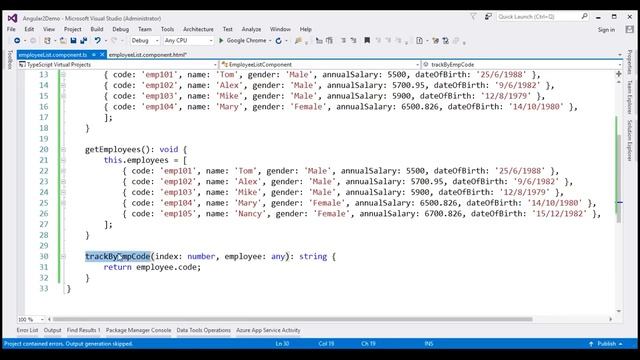640x360 pixels.
Task: Open the Project menu
Action: click(x=73, y=29)
